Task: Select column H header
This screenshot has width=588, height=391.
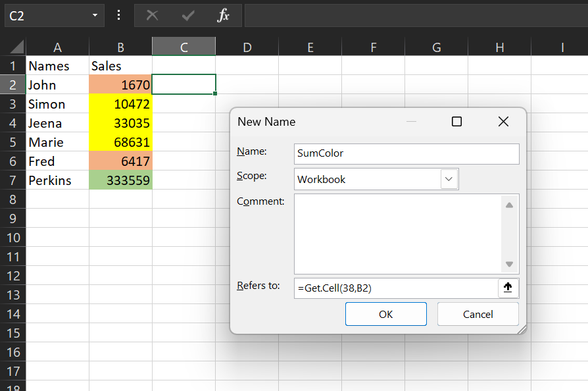Action: (499, 47)
